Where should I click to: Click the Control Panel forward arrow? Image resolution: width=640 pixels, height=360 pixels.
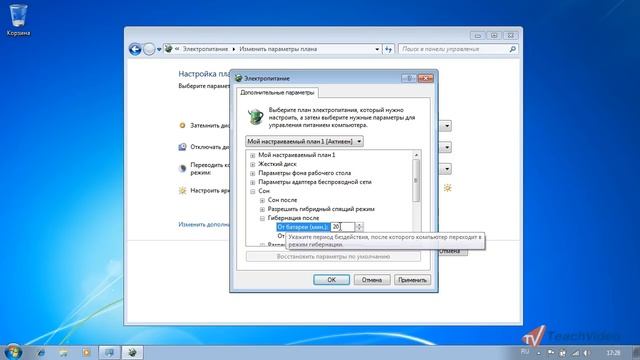click(149, 49)
